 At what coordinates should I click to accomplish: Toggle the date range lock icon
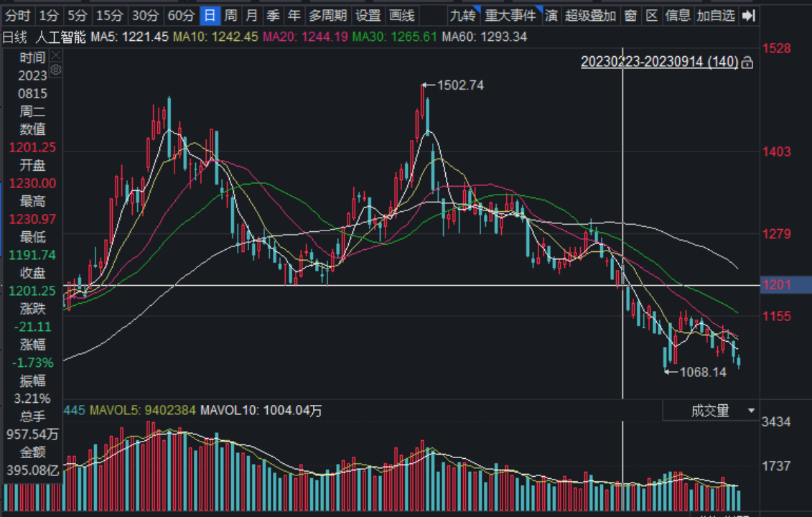(747, 62)
